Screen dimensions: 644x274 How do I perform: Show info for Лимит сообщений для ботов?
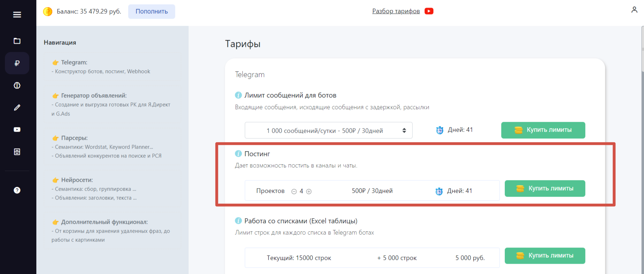[238, 95]
